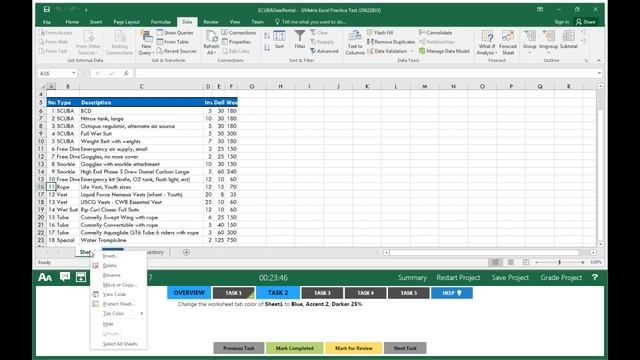Choose Hide in context menu
This screenshot has height=360, width=640.
pyautogui.click(x=118, y=324)
